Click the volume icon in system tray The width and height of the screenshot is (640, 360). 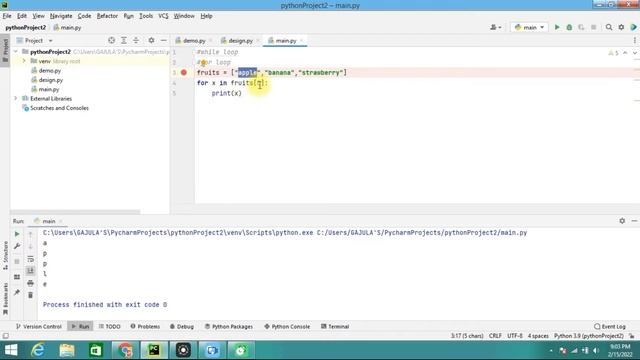click(596, 351)
